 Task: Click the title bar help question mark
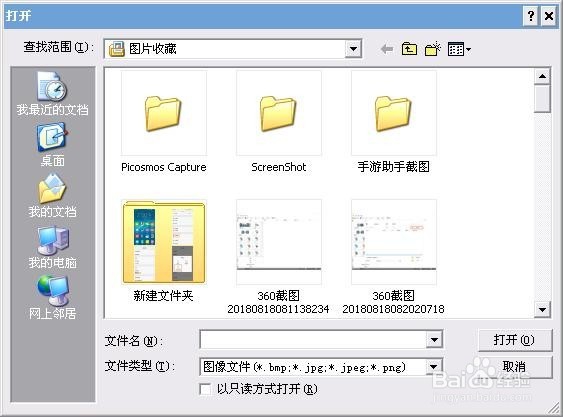coord(531,16)
